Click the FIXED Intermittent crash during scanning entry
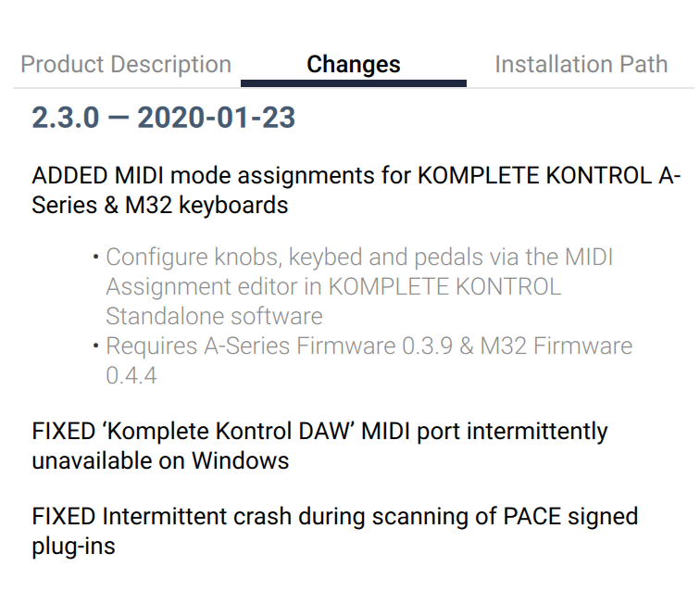The image size is (700, 591). 335,531
